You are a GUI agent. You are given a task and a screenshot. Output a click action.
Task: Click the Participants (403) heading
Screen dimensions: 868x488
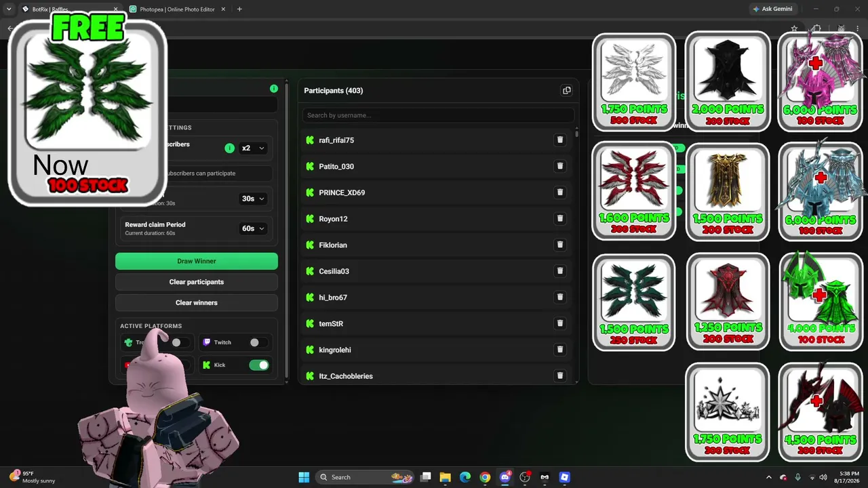[x=334, y=91]
